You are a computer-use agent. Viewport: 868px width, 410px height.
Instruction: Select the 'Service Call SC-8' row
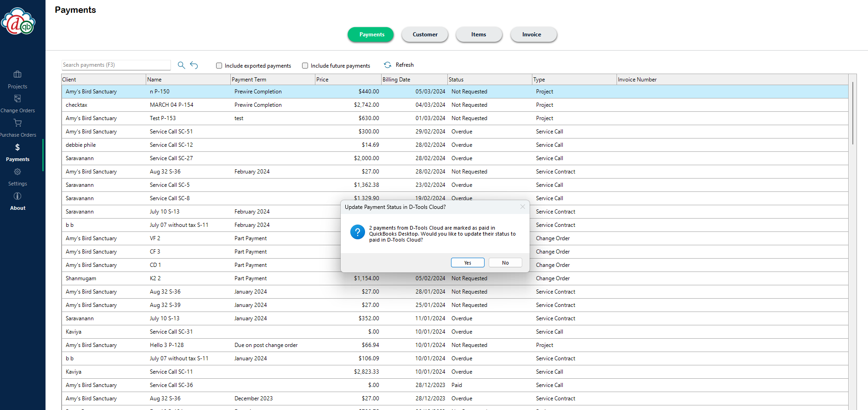[x=455, y=198]
